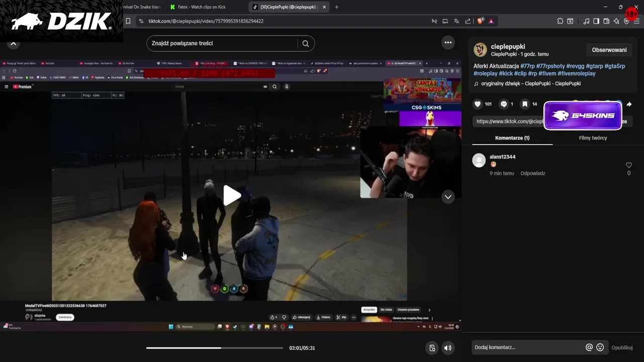
Task: Open emoji picker in comment box
Action: (x=600, y=347)
